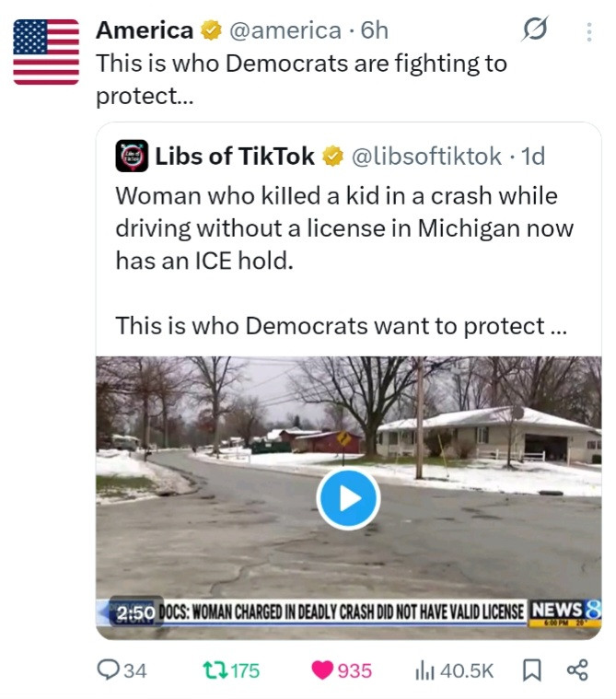Open the @america handle link
Viewport: 616px width, 699px height.
[x=284, y=30]
